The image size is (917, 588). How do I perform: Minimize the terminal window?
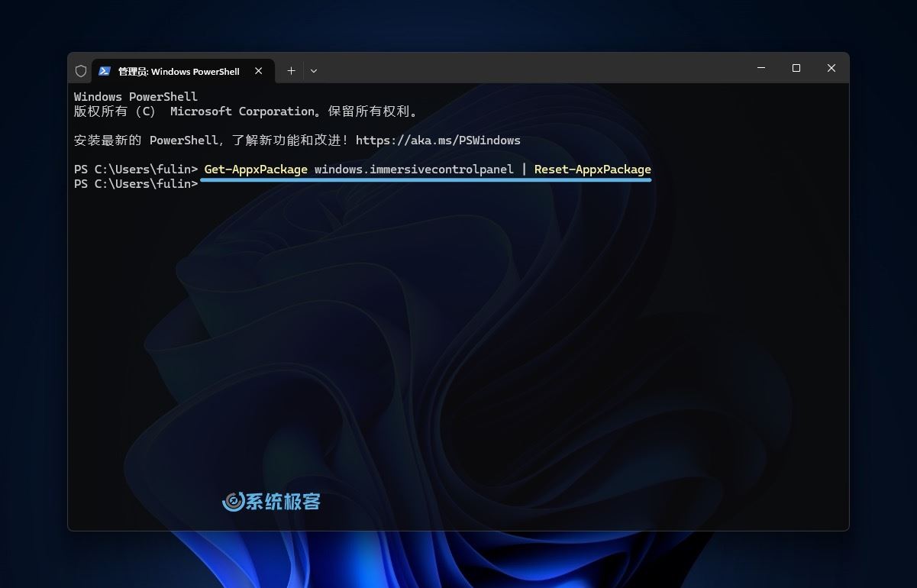pyautogui.click(x=760, y=68)
